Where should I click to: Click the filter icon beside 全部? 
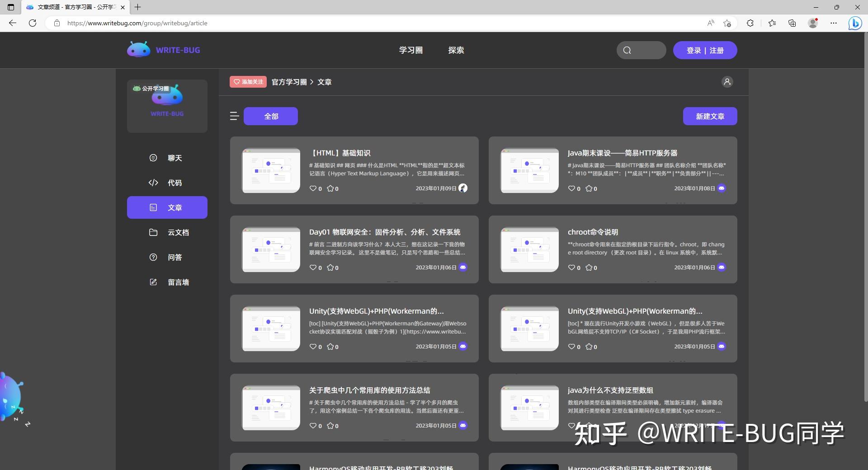point(234,116)
